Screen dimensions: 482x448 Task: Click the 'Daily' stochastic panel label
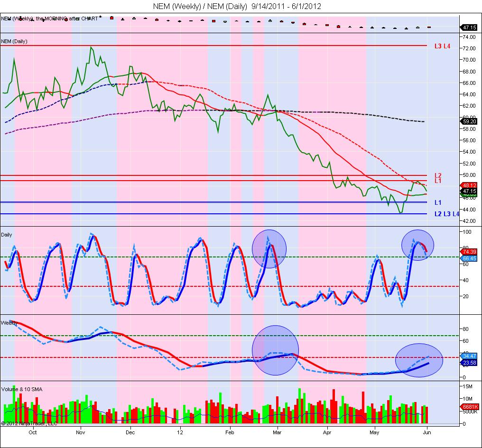click(7, 235)
